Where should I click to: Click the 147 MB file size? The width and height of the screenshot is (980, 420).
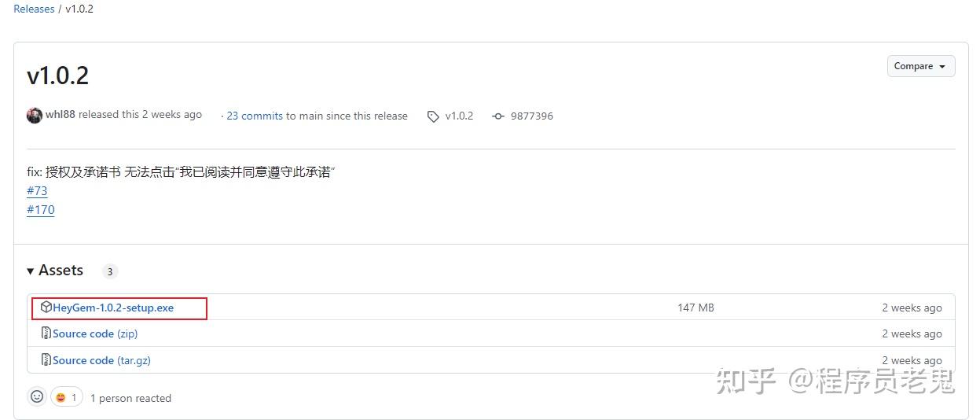pyautogui.click(x=696, y=308)
